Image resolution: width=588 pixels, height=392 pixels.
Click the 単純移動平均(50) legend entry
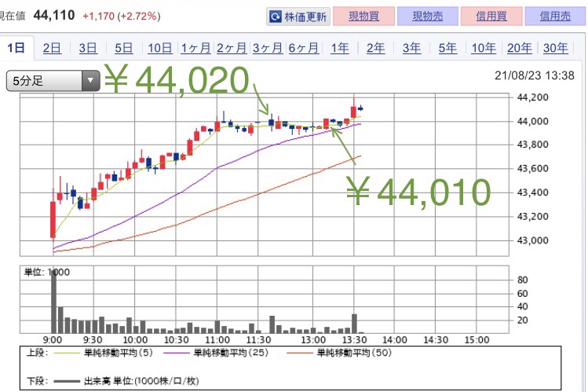click(339, 353)
